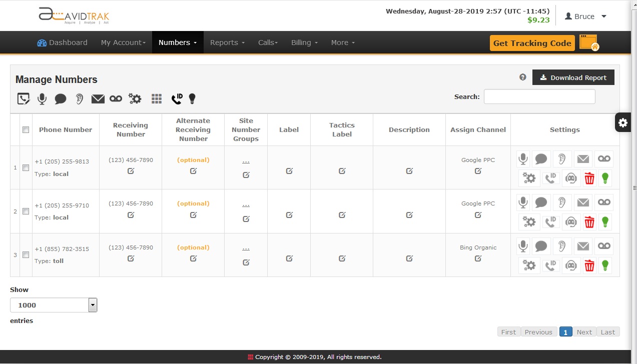Click microphone setting for number 255-9813
This screenshot has height=364, width=637.
pos(523,159)
